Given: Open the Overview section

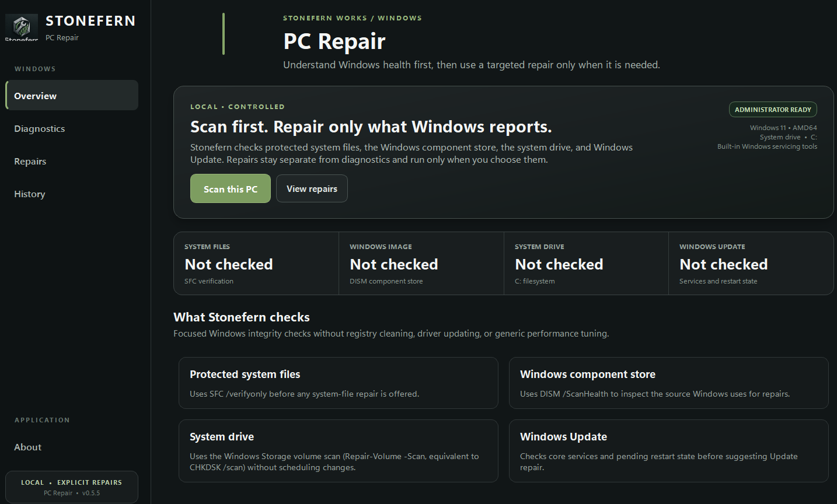Looking at the screenshot, I should [72, 95].
